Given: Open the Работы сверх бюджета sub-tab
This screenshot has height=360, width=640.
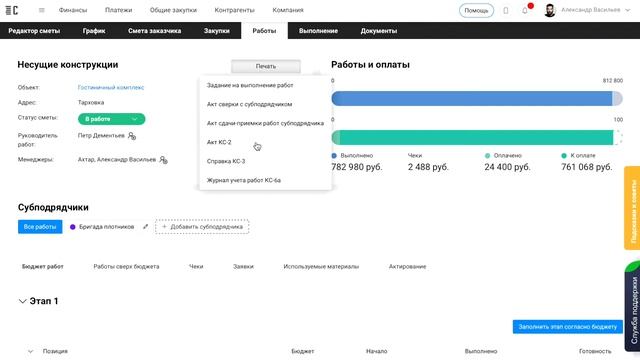Looking at the screenshot, I should [126, 267].
